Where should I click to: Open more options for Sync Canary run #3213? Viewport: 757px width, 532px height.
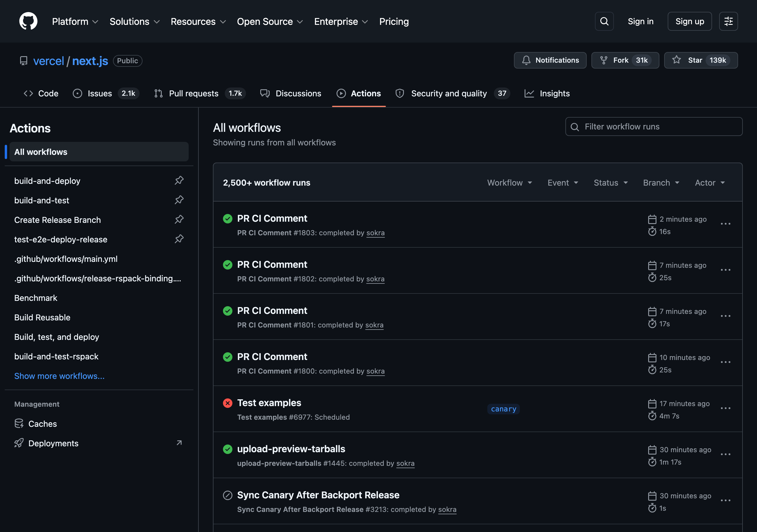click(725, 501)
